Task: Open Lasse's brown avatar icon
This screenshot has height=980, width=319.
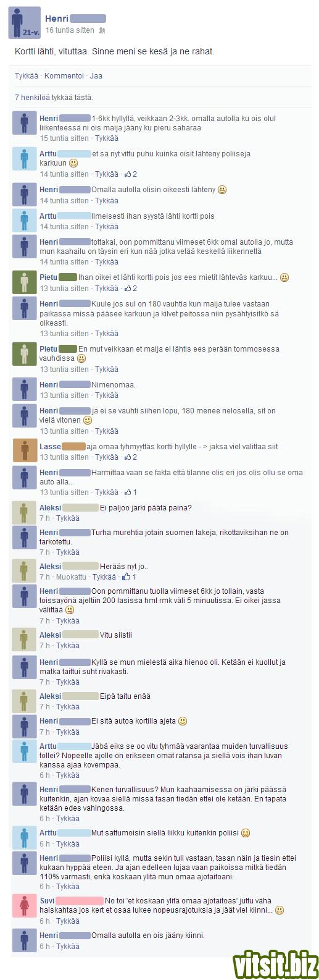Action: point(24,450)
